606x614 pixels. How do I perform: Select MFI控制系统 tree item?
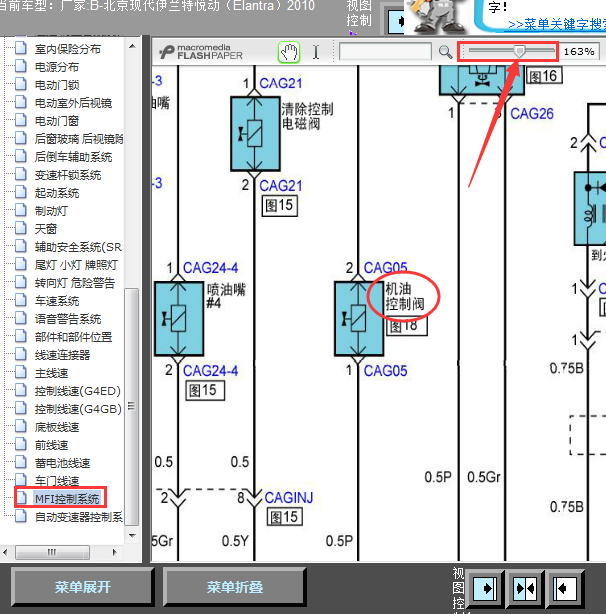tap(67, 499)
